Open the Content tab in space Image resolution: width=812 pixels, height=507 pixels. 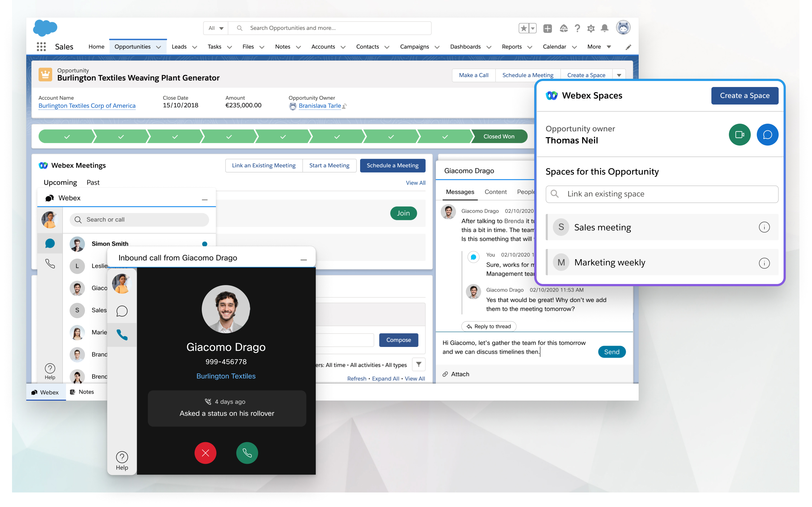click(x=495, y=192)
